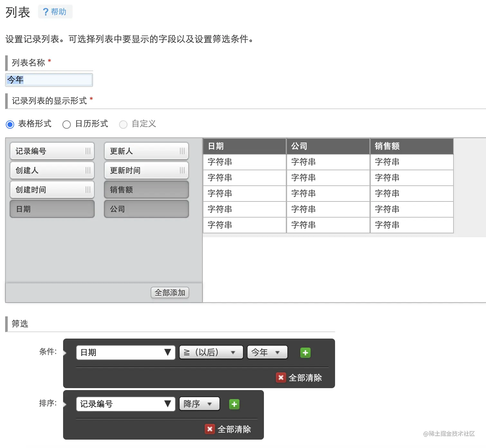Add a sort rule with green plus
The image size is (486, 448).
click(x=234, y=404)
